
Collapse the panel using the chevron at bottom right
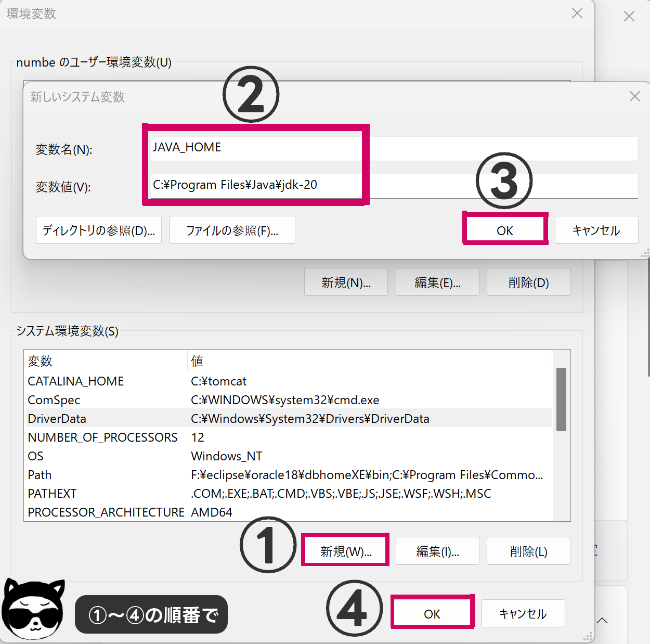[x=602, y=620]
